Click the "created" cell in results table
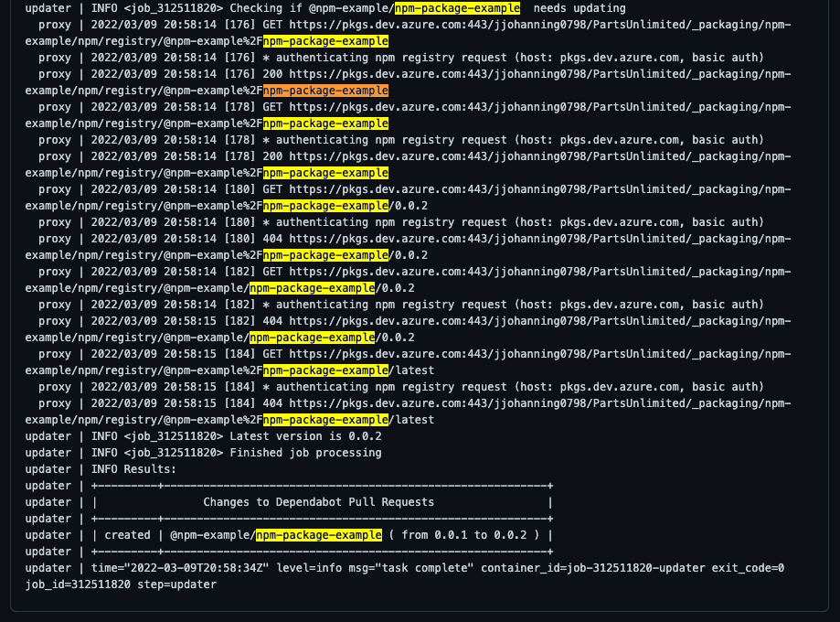This screenshot has height=622, width=840. point(127,535)
